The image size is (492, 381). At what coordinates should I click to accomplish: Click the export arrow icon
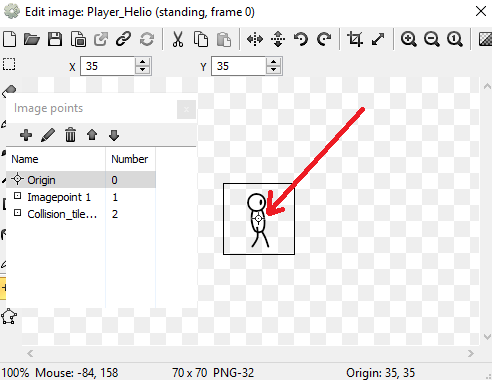[101, 39]
